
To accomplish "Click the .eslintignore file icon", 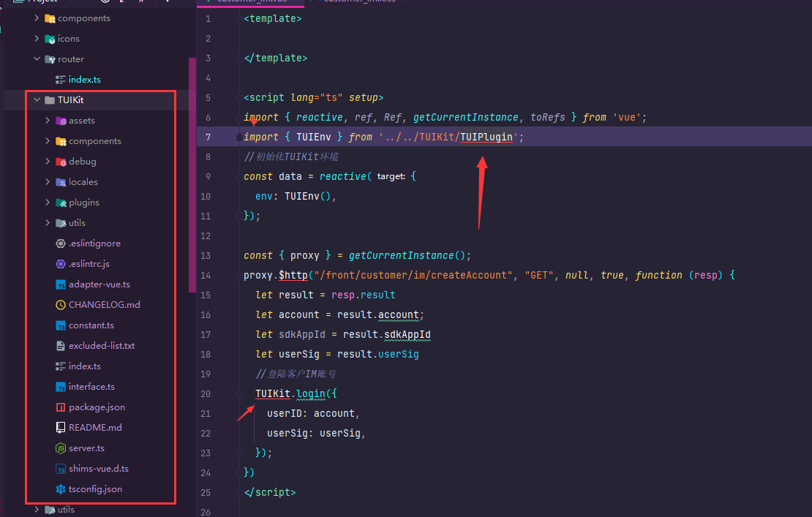I will [61, 244].
